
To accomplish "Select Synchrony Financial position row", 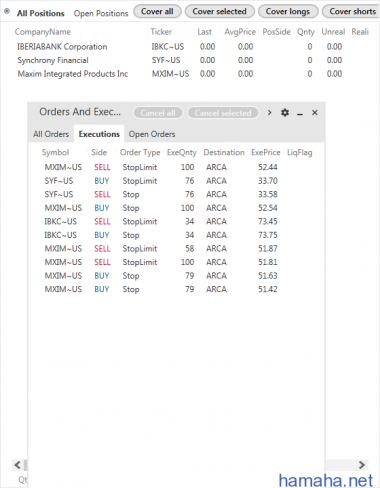I will [x=180, y=60].
